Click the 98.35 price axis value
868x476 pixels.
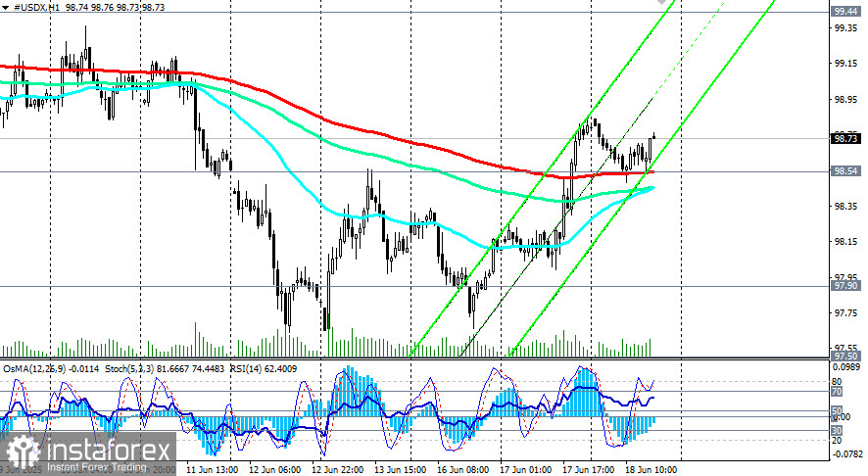coord(845,207)
